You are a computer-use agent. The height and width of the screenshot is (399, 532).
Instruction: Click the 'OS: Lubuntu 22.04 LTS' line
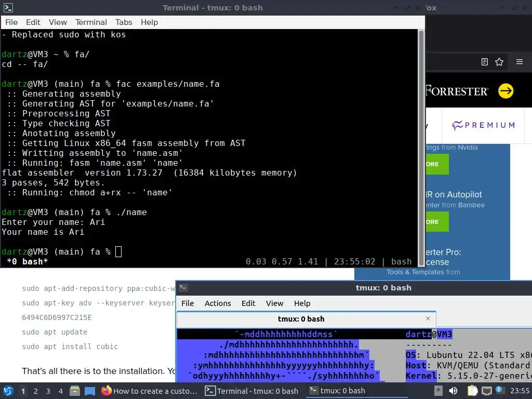(469, 355)
